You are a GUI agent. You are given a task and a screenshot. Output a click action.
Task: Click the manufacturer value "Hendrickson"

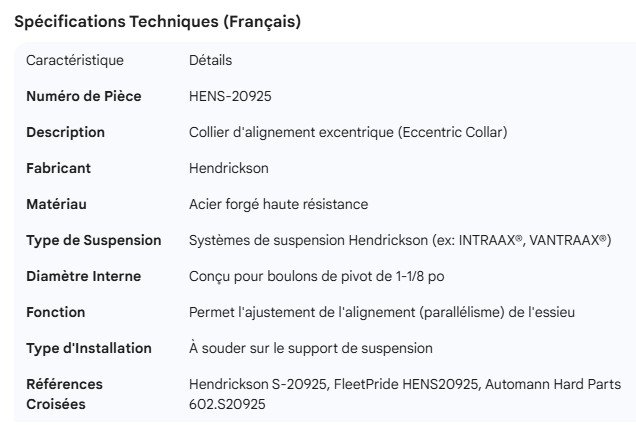pos(229,168)
